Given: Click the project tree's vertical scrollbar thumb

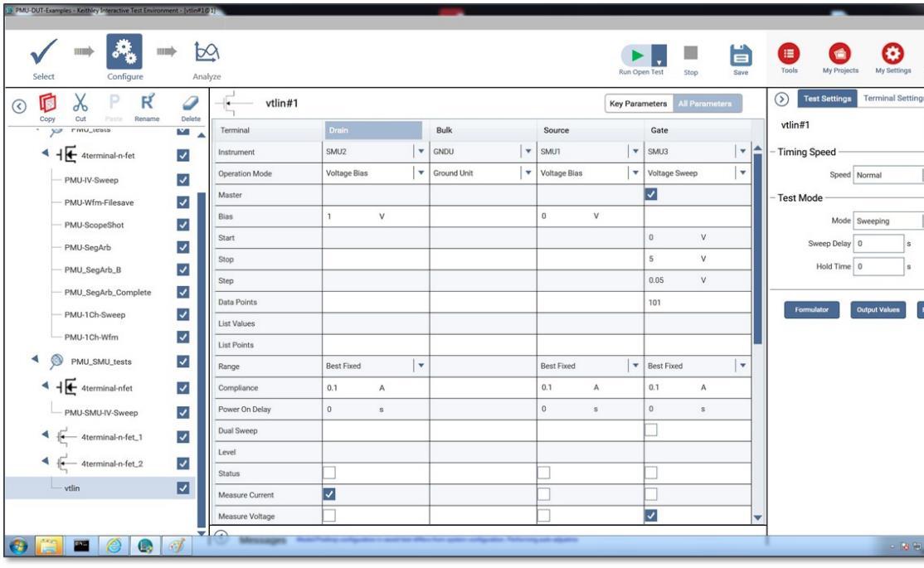Looking at the screenshot, I should coord(202,358).
